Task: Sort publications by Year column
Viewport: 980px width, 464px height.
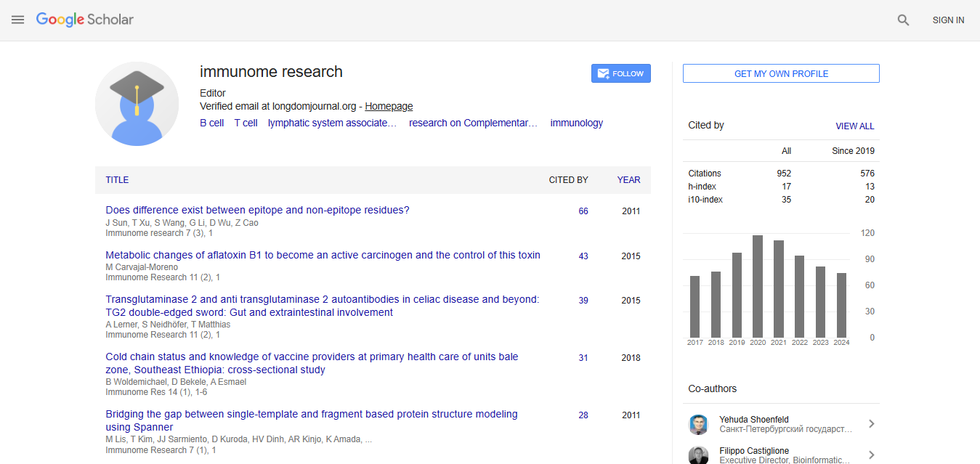Action: 628,180
